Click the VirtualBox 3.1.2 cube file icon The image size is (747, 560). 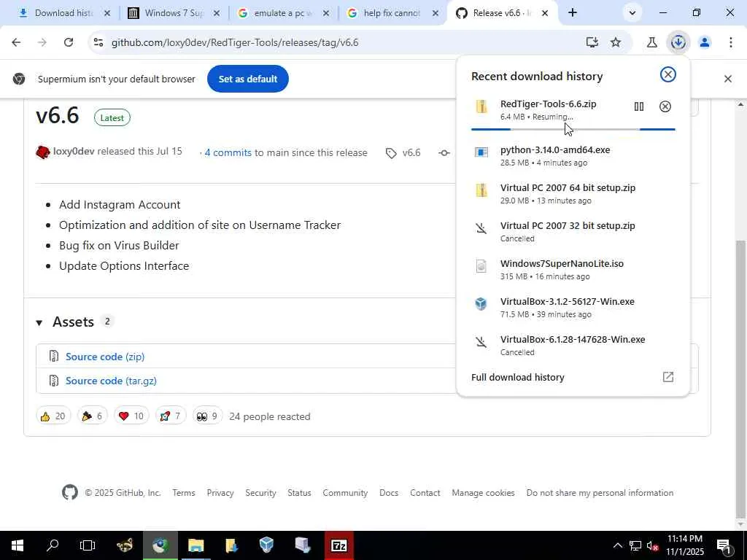coord(481,304)
